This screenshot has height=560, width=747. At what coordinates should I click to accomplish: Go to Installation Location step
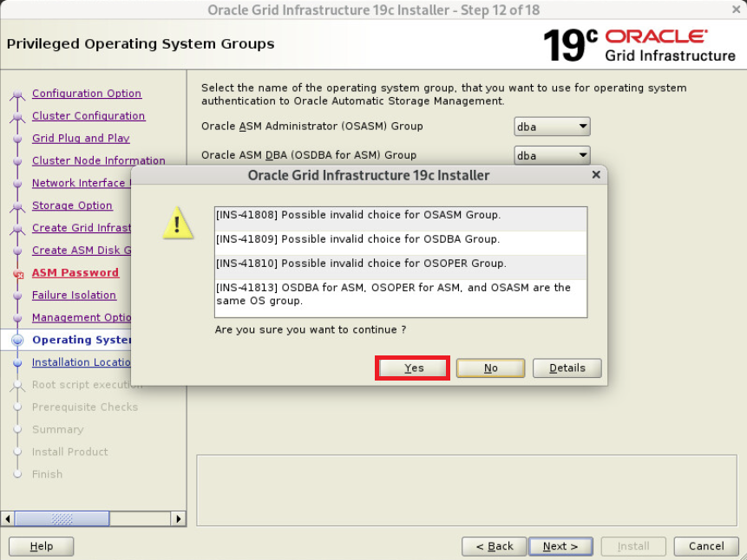click(81, 361)
